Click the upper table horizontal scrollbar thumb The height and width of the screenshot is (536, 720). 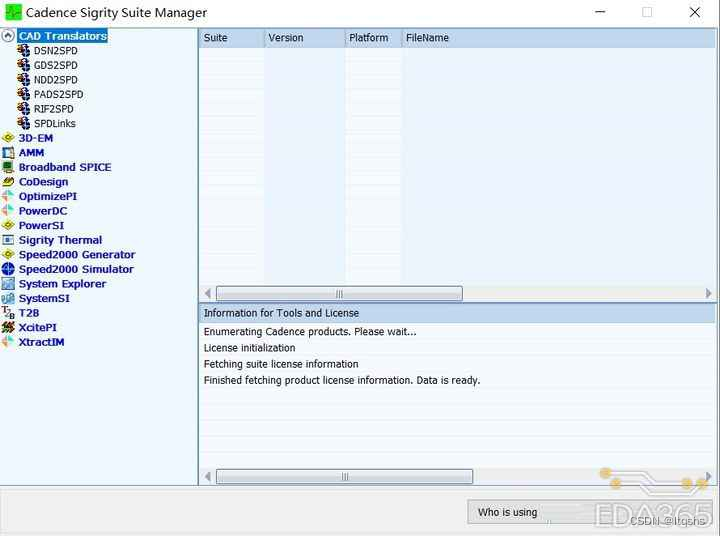(339, 294)
